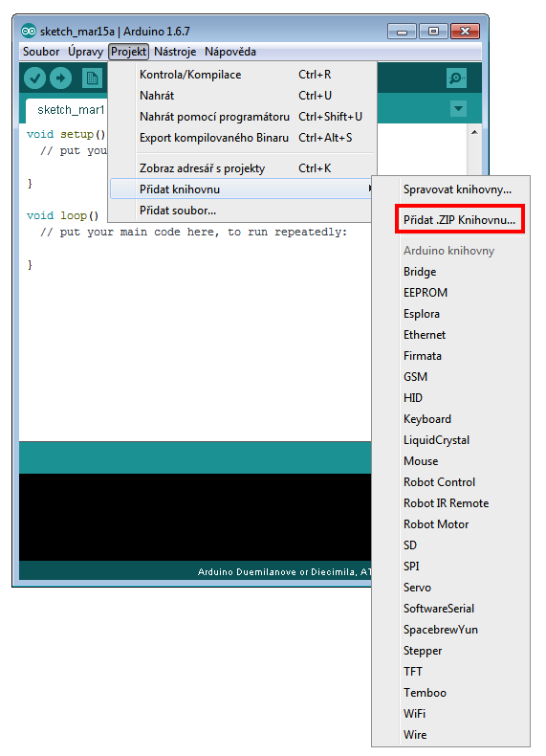The image size is (546, 756).
Task: Select Zobraz adresář s projekty
Action: click(x=242, y=168)
